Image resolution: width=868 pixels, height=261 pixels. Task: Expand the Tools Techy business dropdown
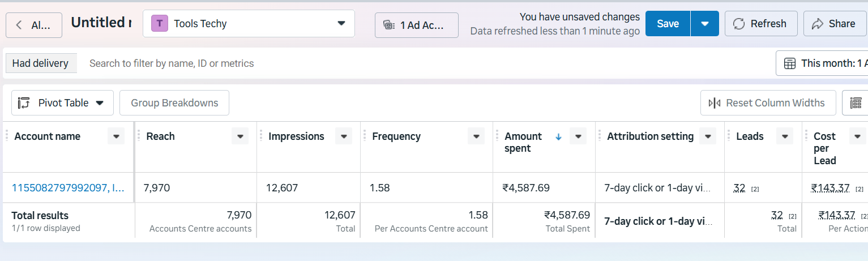click(341, 24)
